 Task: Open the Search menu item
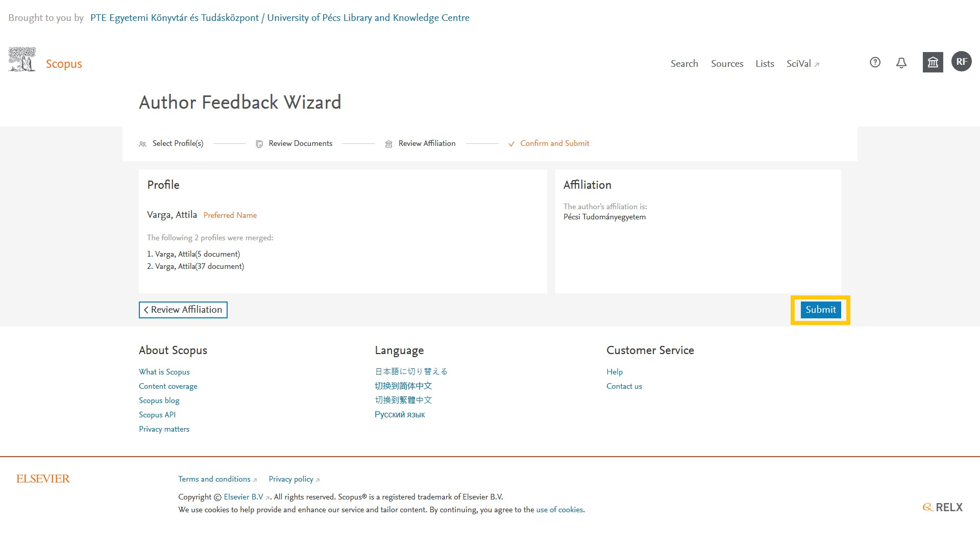684,64
